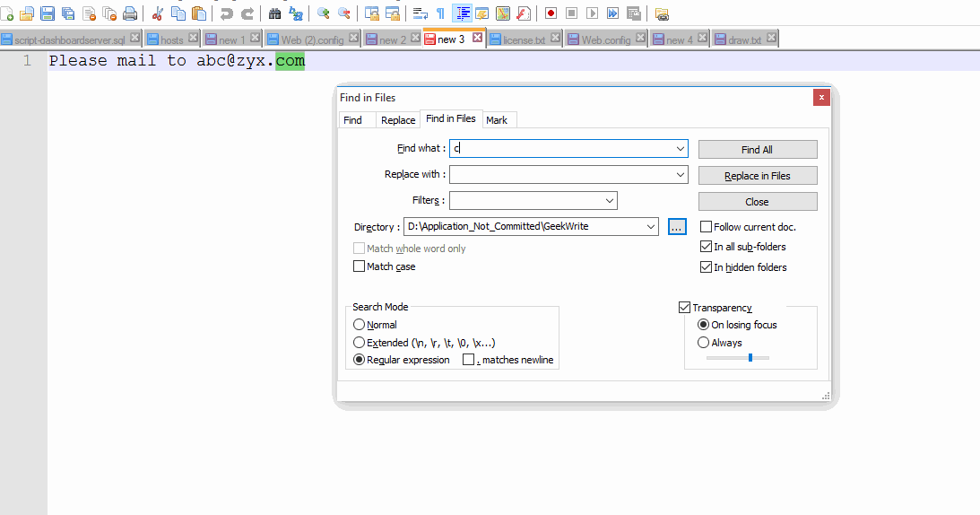The height and width of the screenshot is (515, 980).
Task: Expand the Filters dropdown arrow
Action: tap(610, 201)
